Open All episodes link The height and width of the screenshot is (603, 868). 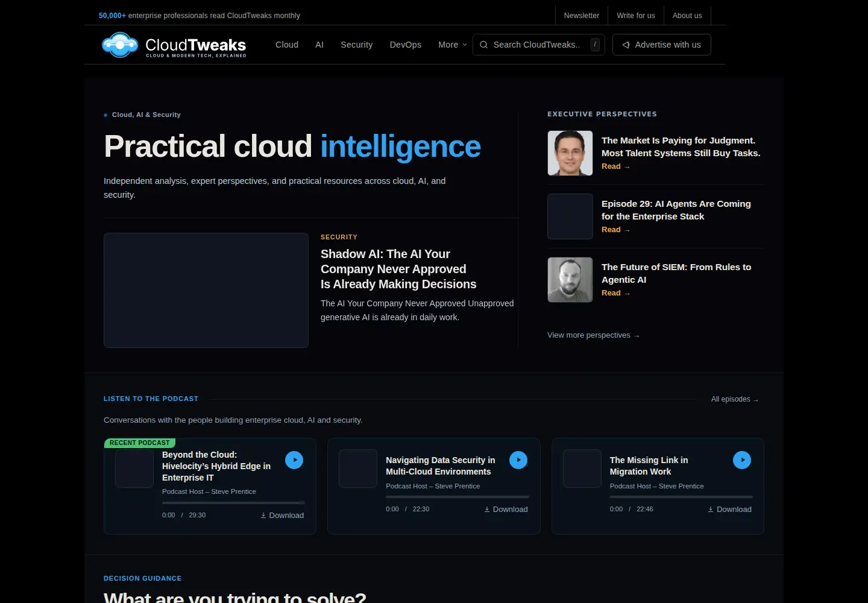coord(735,399)
